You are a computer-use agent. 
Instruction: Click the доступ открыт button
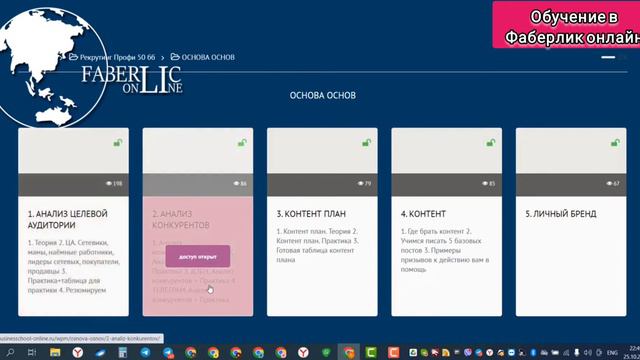(198, 256)
